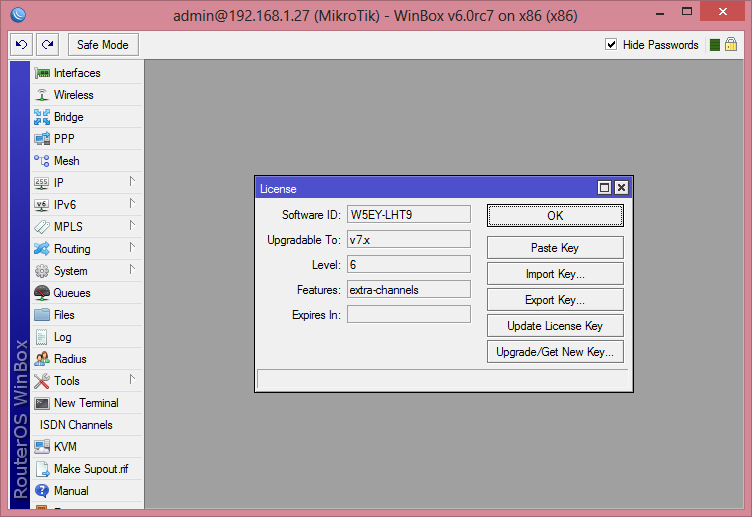Select the Log menu item
This screenshot has height=517, width=752.
click(x=62, y=337)
